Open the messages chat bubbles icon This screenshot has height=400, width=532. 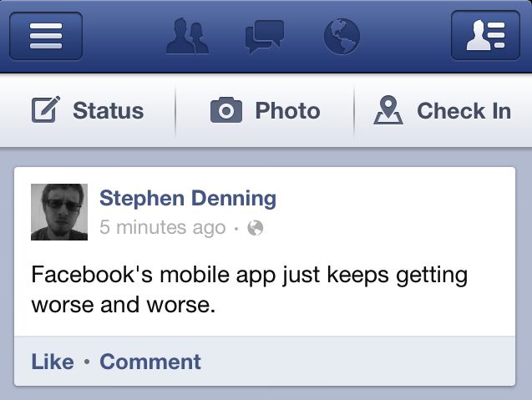[x=265, y=36]
